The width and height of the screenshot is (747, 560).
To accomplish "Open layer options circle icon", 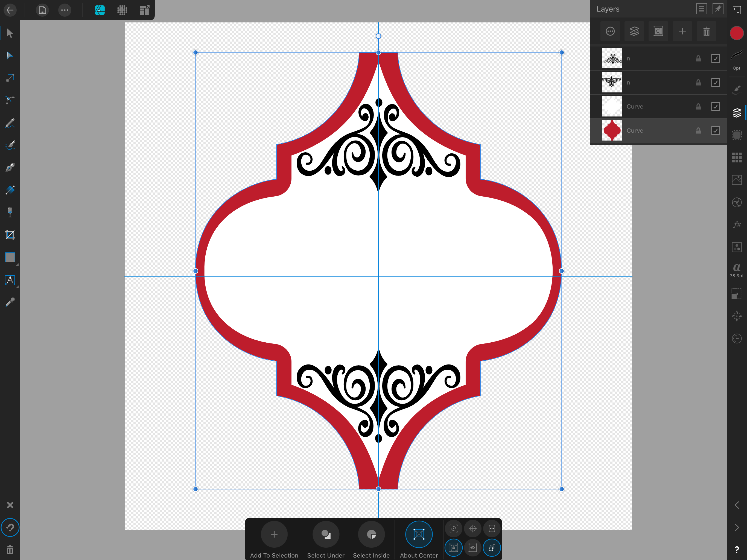I will coord(610,31).
